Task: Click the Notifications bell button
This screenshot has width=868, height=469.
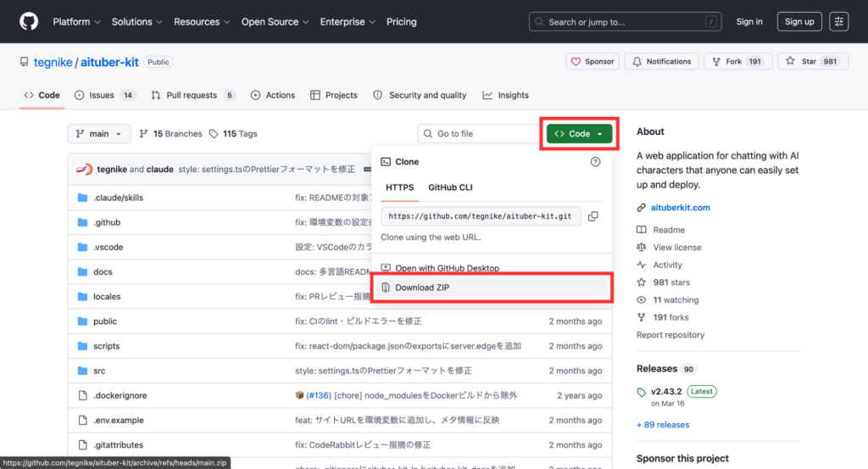Action: (x=661, y=61)
